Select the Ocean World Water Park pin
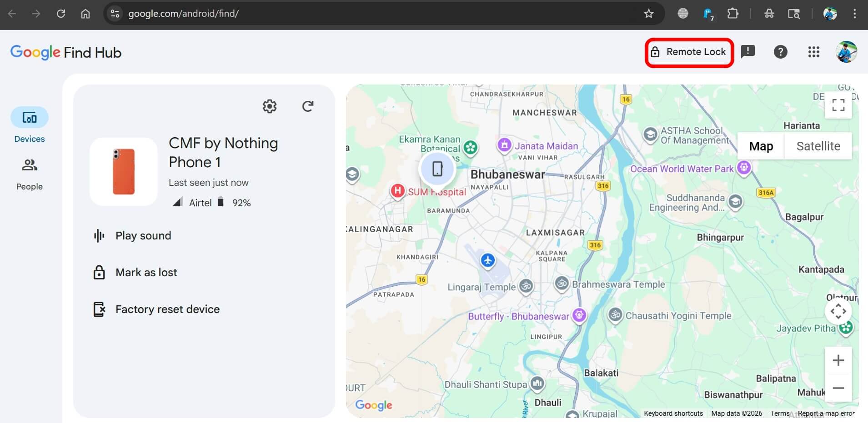Viewport: 868px width, 423px height. tap(744, 168)
